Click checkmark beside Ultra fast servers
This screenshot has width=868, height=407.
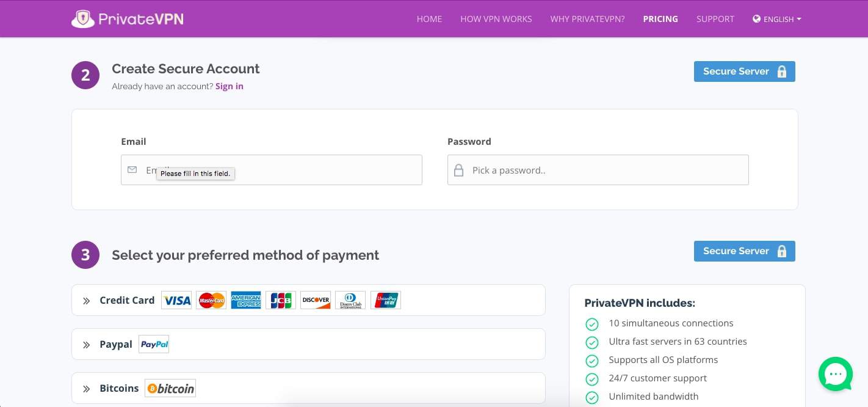591,342
